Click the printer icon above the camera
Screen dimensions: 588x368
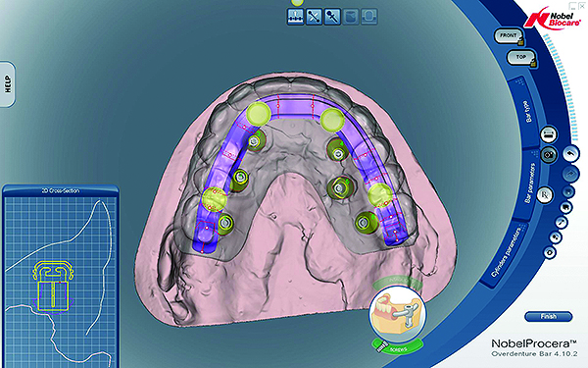[550, 134]
